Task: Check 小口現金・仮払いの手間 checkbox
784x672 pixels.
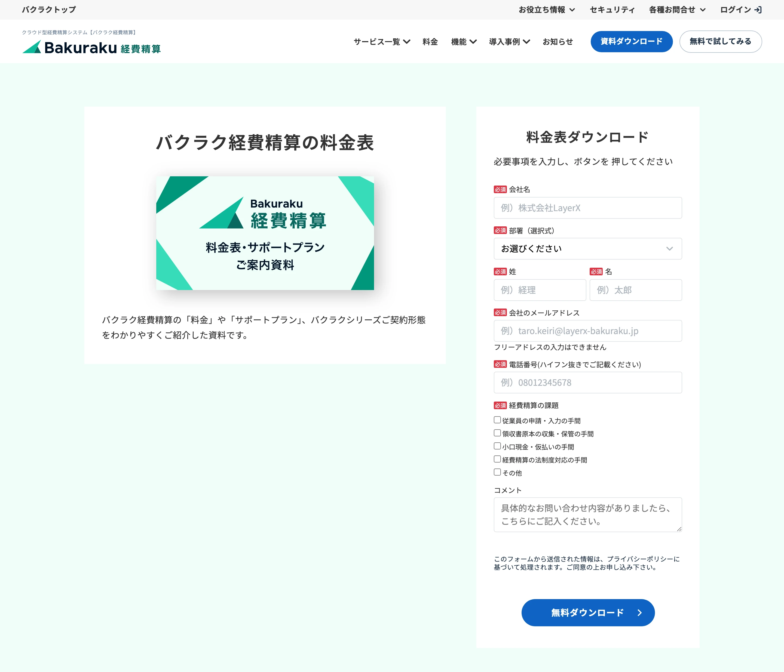Action: (497, 446)
